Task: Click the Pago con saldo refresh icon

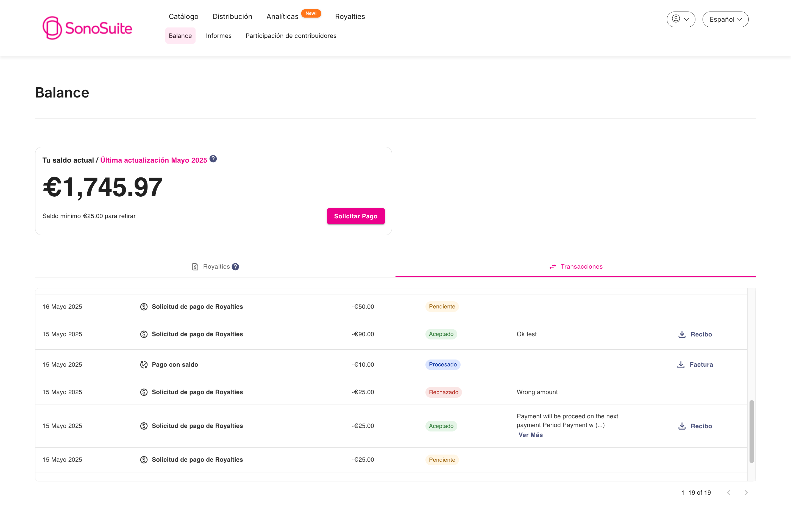Action: [144, 365]
